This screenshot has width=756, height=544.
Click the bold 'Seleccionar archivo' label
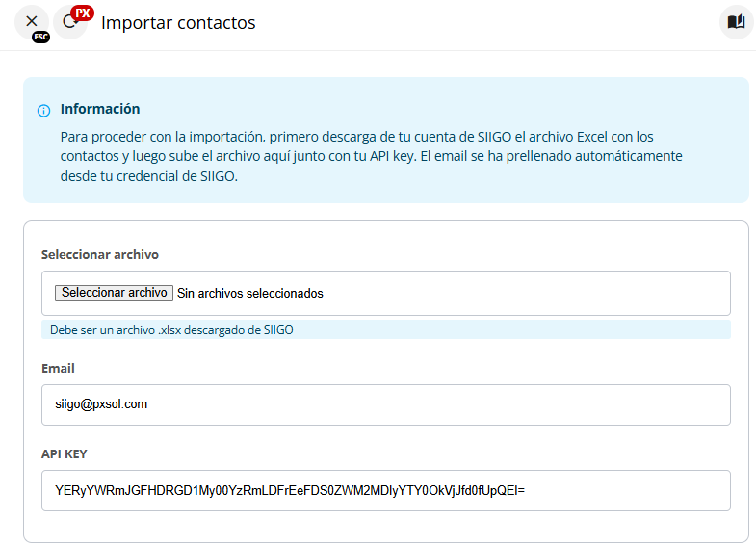click(x=100, y=254)
